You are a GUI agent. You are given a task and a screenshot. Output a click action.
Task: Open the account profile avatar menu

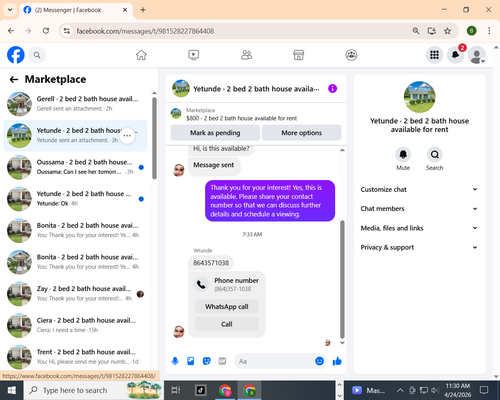pos(477,55)
